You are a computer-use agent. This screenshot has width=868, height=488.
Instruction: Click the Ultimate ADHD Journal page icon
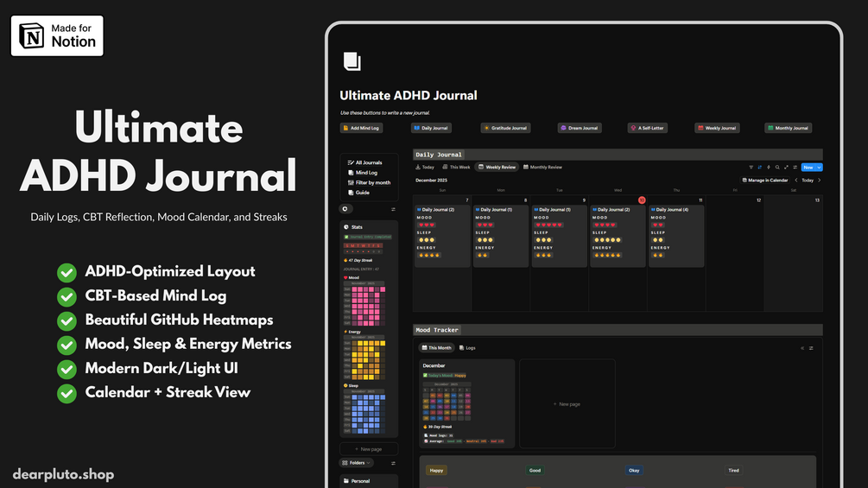(x=352, y=60)
